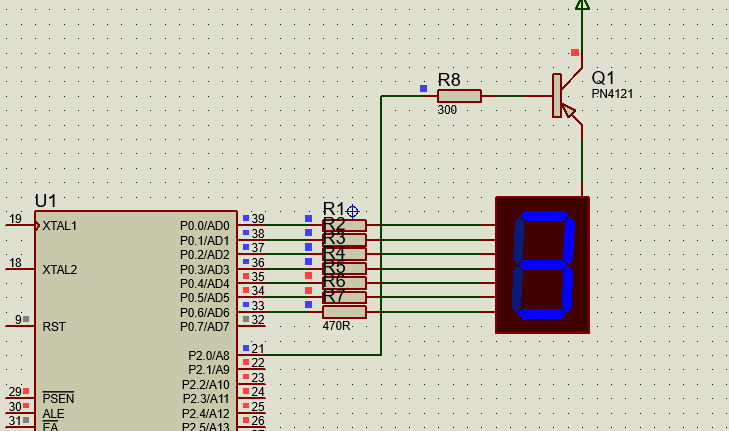Select the blue seven-segment display
Image resolution: width=729 pixels, height=431 pixels.
pos(542,265)
